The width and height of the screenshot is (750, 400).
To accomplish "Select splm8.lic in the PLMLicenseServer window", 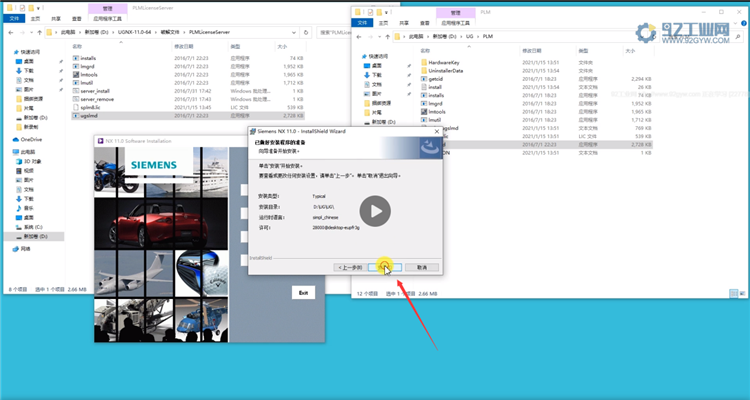I will pos(188,107).
